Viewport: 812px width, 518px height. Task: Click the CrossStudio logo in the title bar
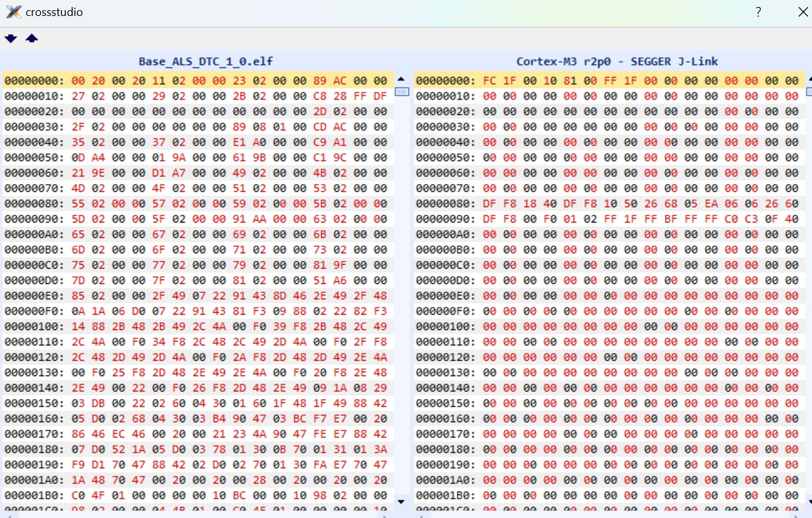coord(12,12)
